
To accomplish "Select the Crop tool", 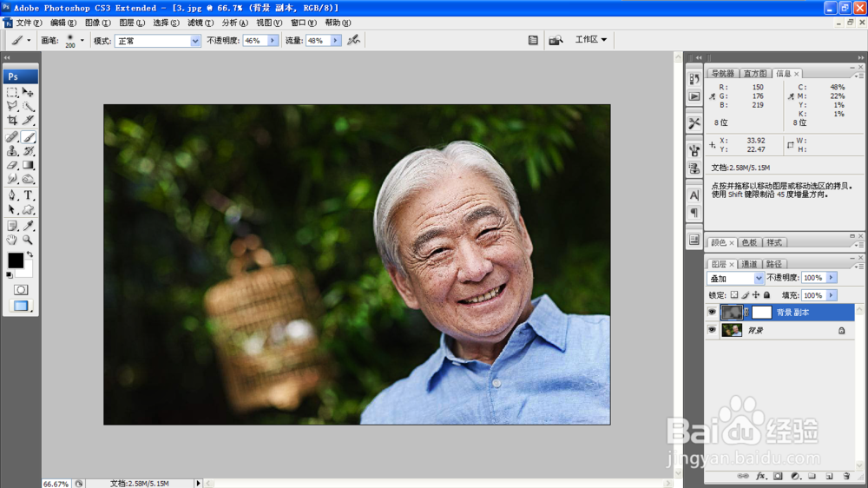I will coord(12,120).
